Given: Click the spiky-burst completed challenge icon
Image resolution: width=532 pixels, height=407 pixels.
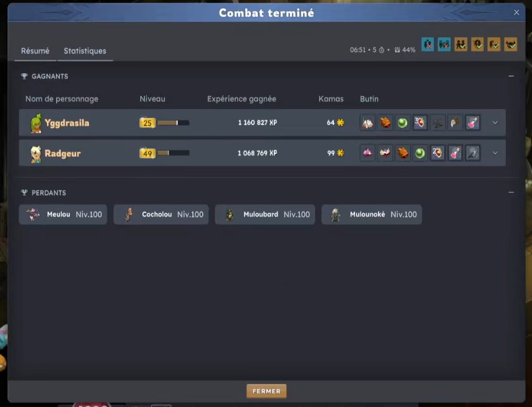Looking at the screenshot, I should pos(477,45).
